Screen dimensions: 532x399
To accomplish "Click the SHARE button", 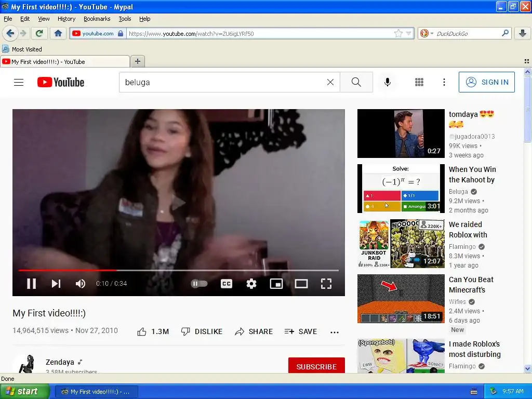I will click(x=254, y=331).
